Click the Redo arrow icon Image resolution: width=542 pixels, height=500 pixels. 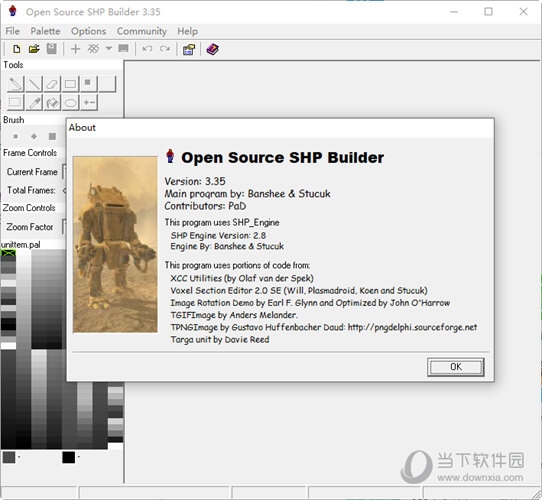click(x=165, y=49)
